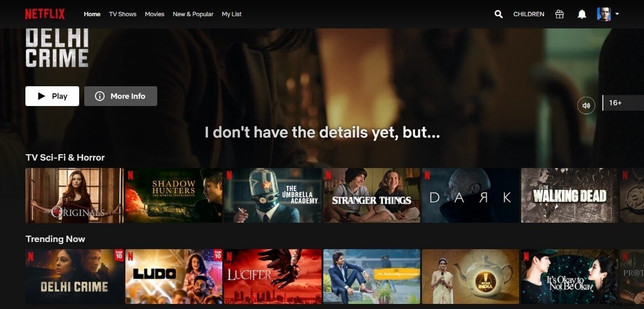The width and height of the screenshot is (644, 309).
Task: Select the Stranger Things thumbnail
Action: [371, 195]
